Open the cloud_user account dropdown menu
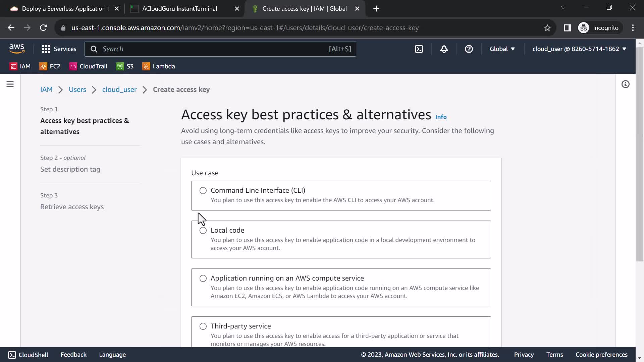This screenshot has height=362, width=644. (x=579, y=49)
